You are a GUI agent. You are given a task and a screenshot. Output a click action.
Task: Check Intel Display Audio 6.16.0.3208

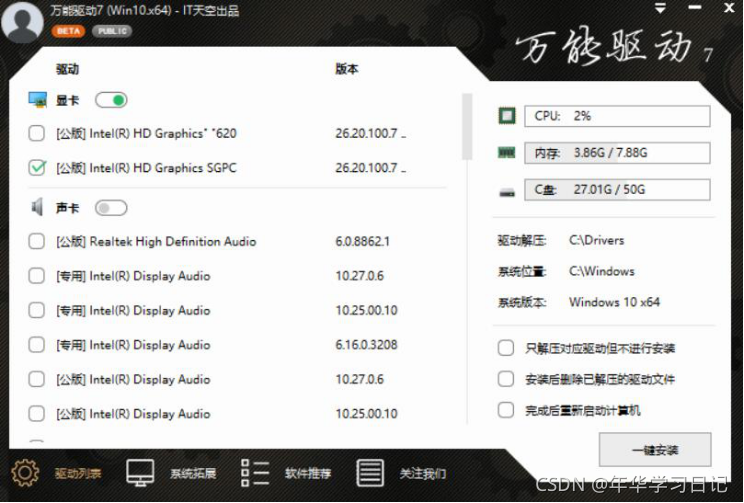pyautogui.click(x=37, y=345)
